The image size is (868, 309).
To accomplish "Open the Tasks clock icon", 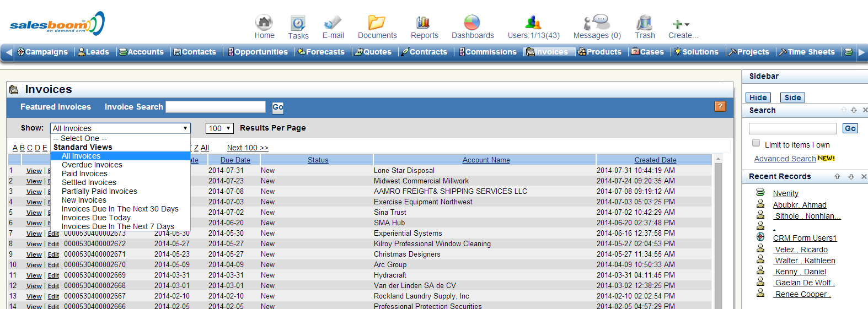I will pos(298,23).
